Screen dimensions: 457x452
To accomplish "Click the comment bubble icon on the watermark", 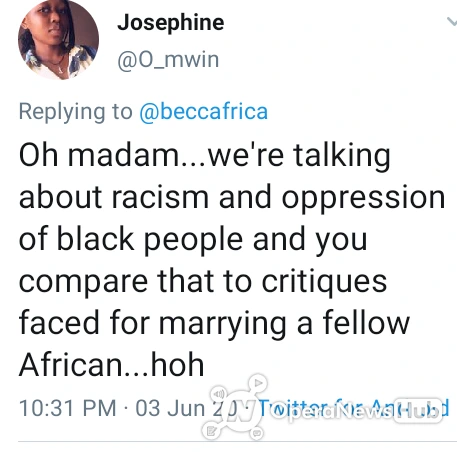I will [x=257, y=433].
